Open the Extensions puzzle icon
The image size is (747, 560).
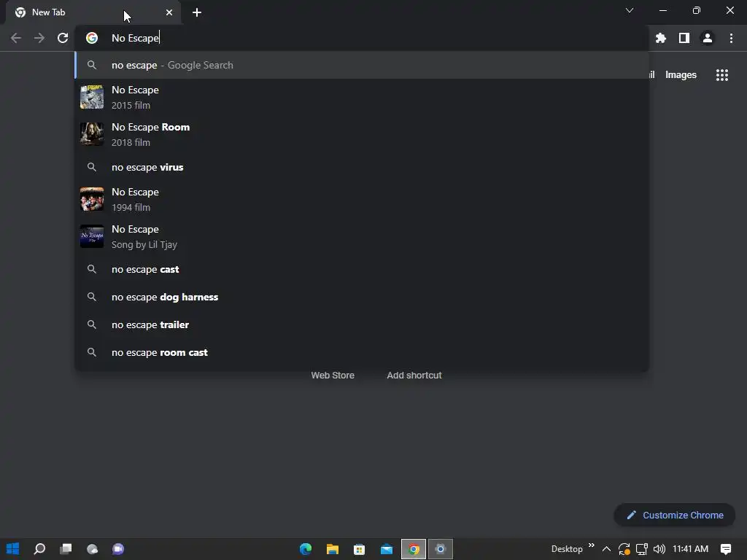click(660, 38)
